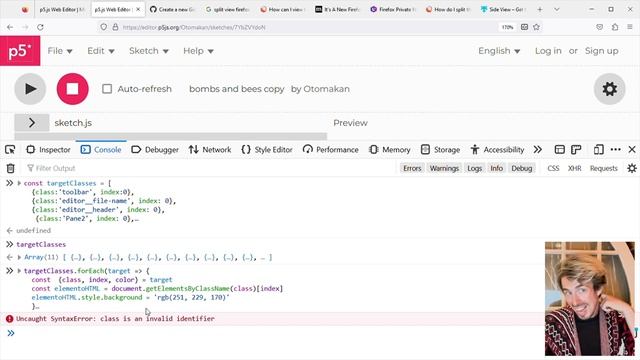Expand the sketch files sidebar chevron
640x360 pixels.
tap(32, 123)
